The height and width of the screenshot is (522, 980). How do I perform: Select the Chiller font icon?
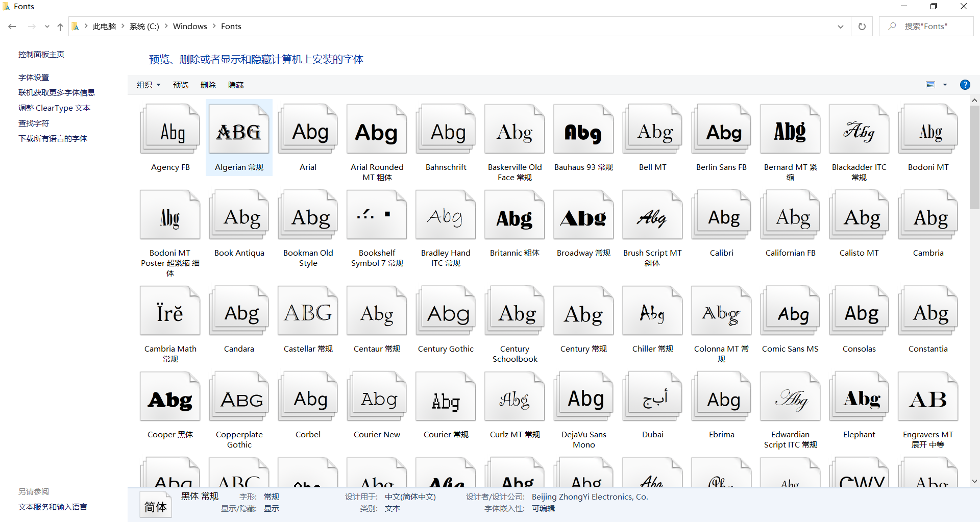pos(652,311)
